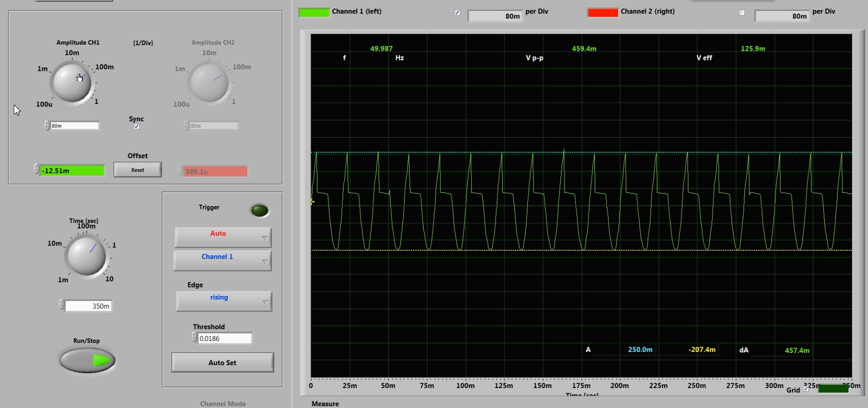
Task: Disable the Channel 1 display checkbox
Action: point(457,13)
